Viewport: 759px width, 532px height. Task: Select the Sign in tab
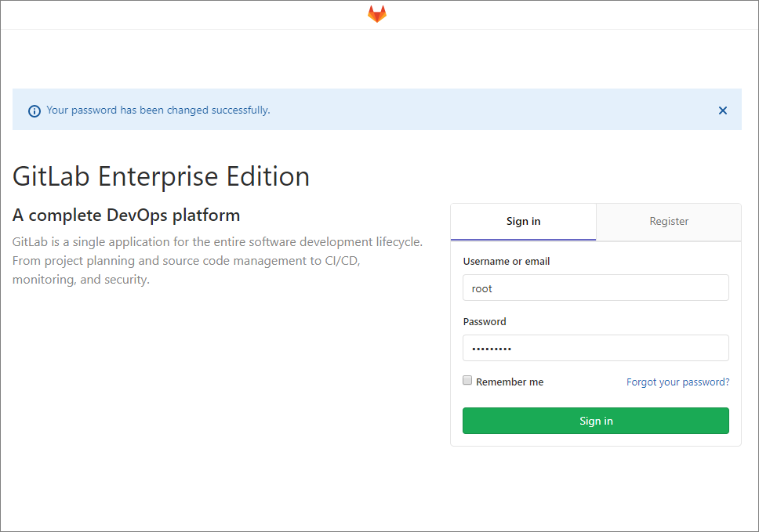coord(523,222)
